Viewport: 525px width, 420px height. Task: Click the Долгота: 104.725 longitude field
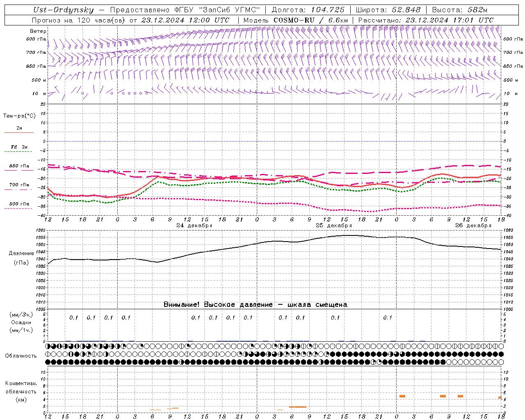pyautogui.click(x=308, y=10)
